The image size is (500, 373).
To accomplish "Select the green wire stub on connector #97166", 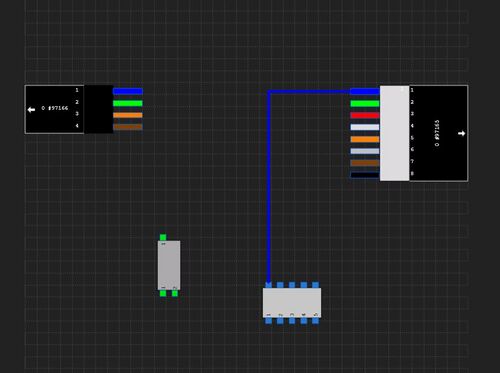I will [x=128, y=103].
